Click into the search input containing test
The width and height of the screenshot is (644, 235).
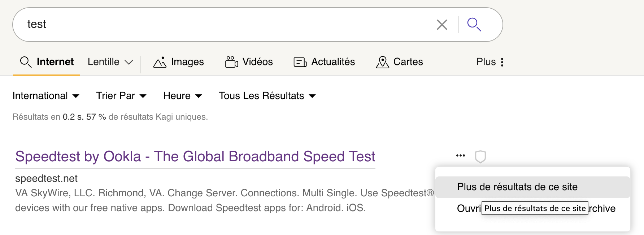click(217, 25)
